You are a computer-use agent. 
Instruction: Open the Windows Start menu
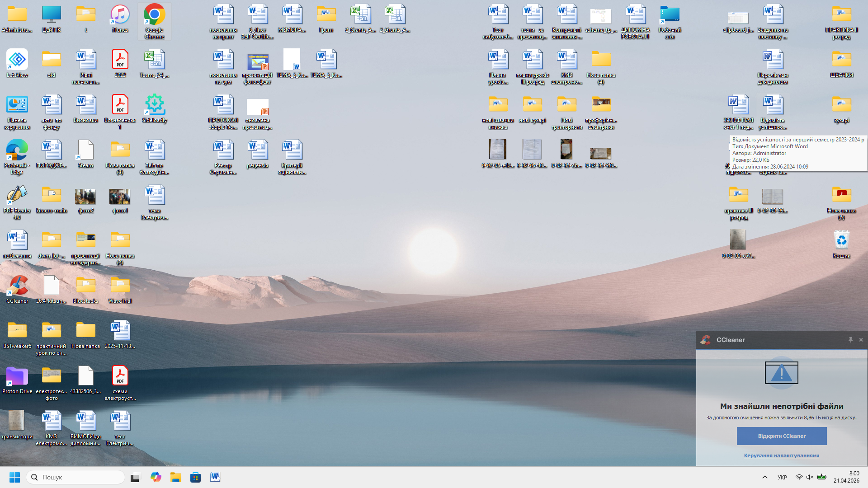14,477
